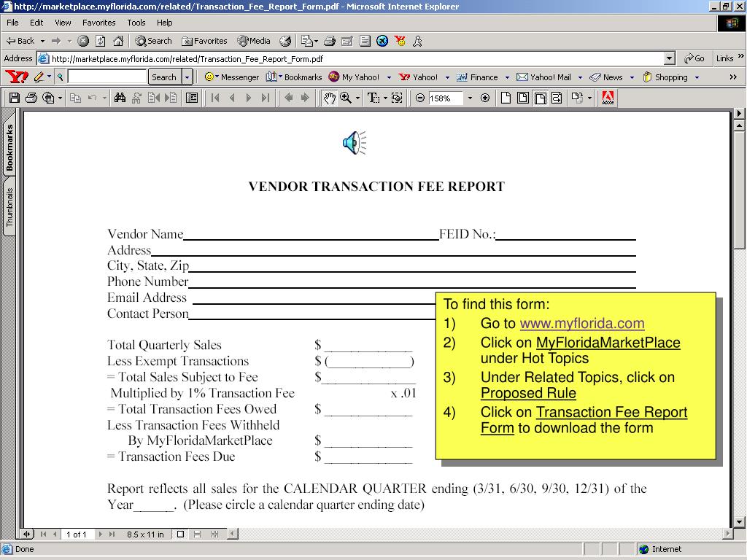
Task: Click the IE toolbar Favorites button
Action: 205,41
